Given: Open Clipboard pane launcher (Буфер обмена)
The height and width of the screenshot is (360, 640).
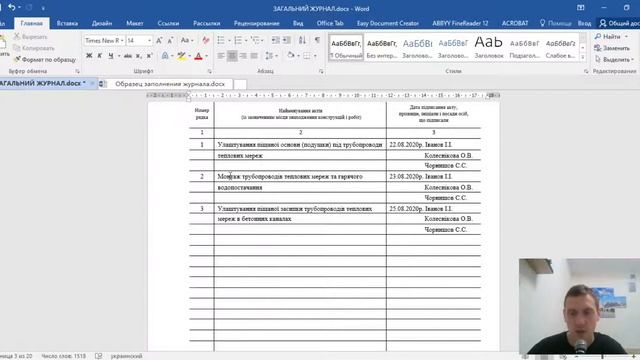Looking at the screenshot, I should pos(78,71).
